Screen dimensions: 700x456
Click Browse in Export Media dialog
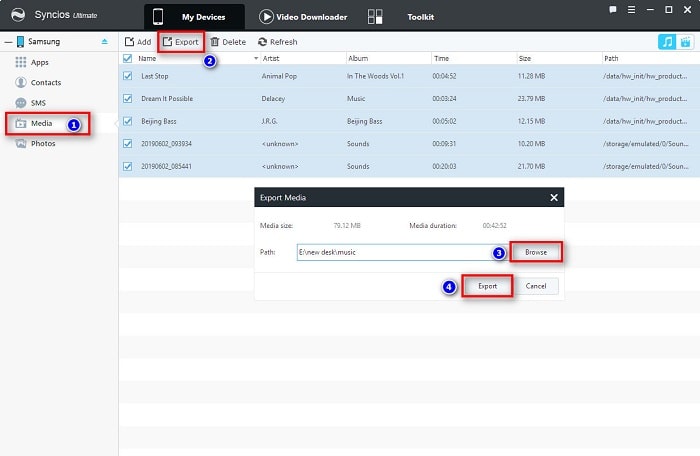tap(536, 252)
